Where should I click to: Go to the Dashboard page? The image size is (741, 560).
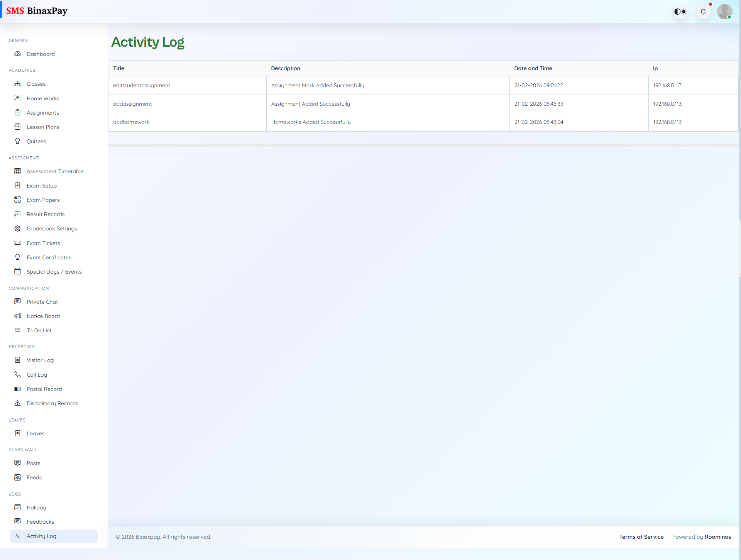(x=41, y=54)
